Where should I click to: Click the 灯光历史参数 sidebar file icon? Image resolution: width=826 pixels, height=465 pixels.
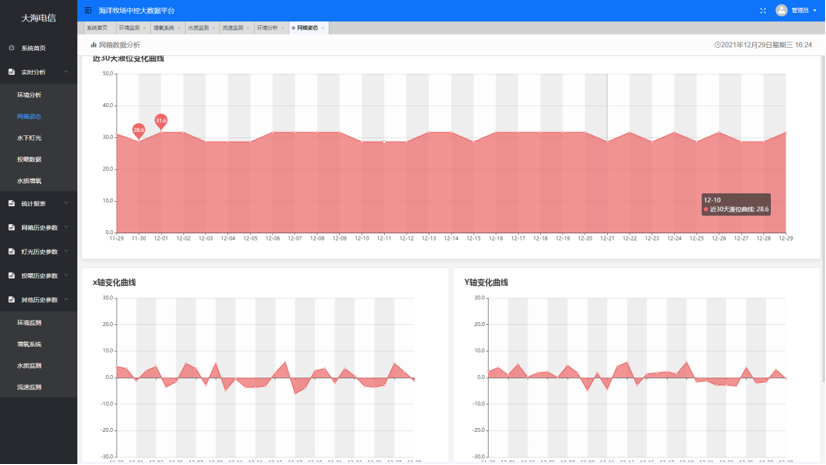12,252
